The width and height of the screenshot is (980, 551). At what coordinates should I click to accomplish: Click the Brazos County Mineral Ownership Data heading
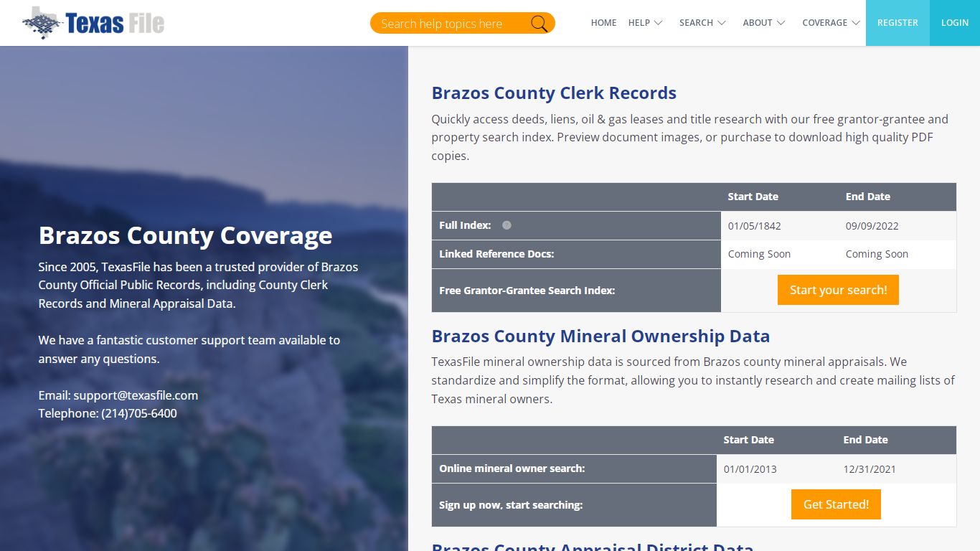(600, 336)
